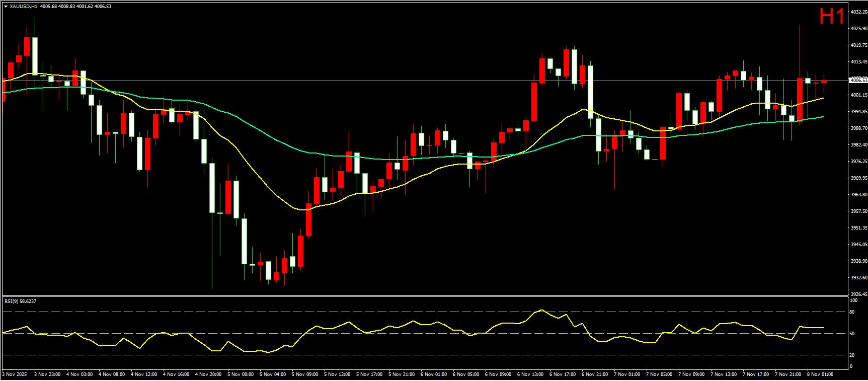Click the RSI(9) 58.6237 indicator label

pos(20,301)
